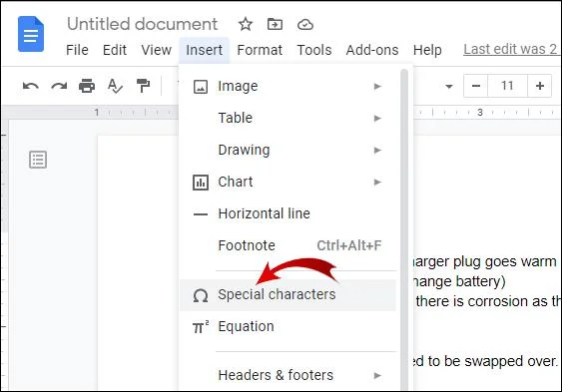This screenshot has width=562, height=392.
Task: Decrease font size with minus button
Action: point(475,86)
